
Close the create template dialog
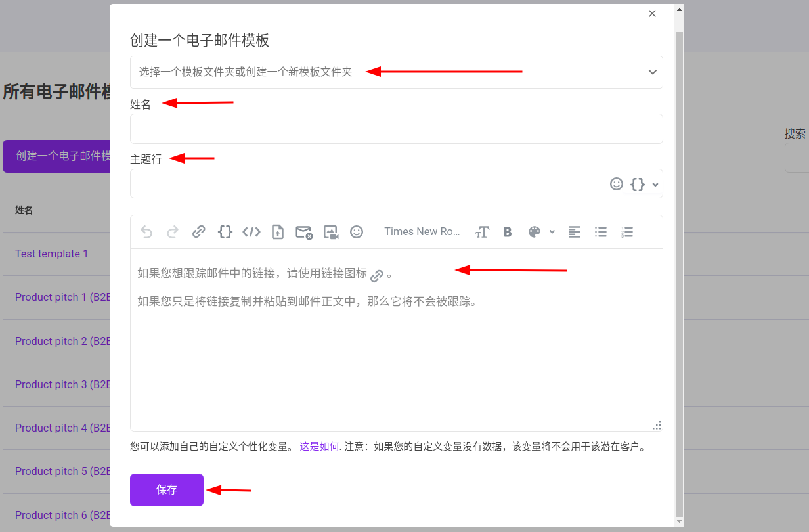[x=652, y=14]
